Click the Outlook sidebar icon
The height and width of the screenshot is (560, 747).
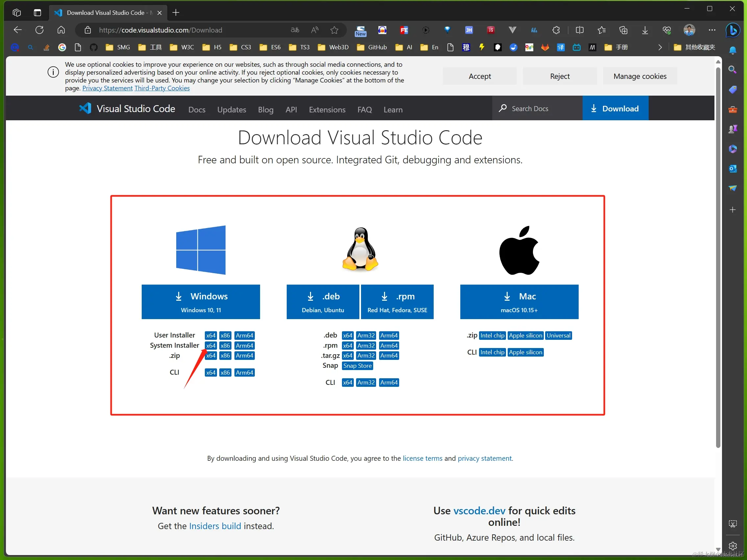point(733,169)
